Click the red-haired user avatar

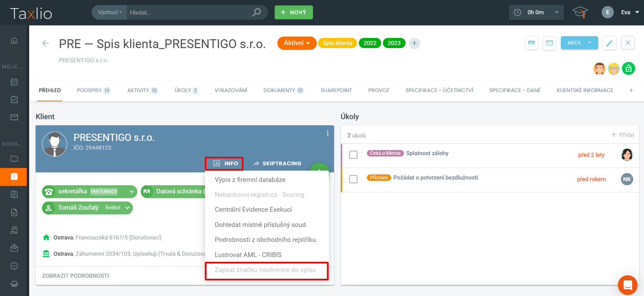600,68
